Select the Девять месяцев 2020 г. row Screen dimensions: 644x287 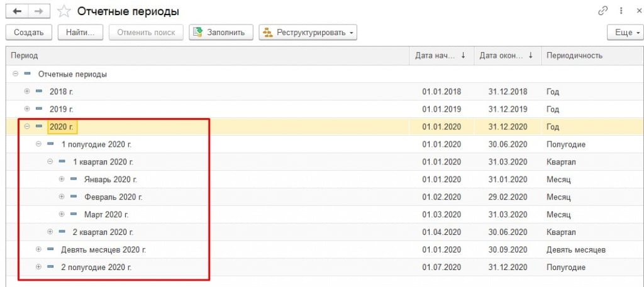[x=103, y=250]
